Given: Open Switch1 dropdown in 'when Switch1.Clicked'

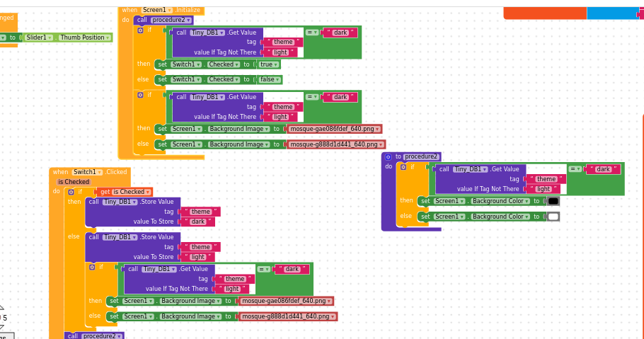Looking at the screenshot, I should [x=88, y=172].
